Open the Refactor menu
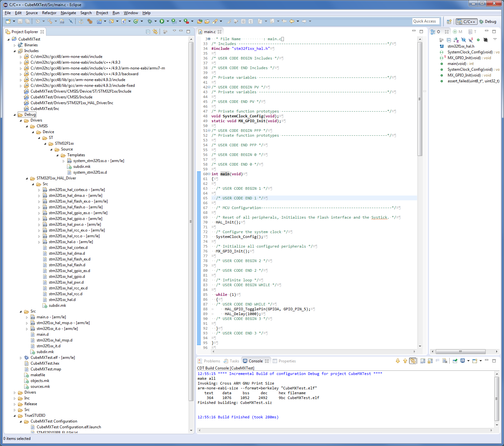504x446 pixels. [49, 13]
